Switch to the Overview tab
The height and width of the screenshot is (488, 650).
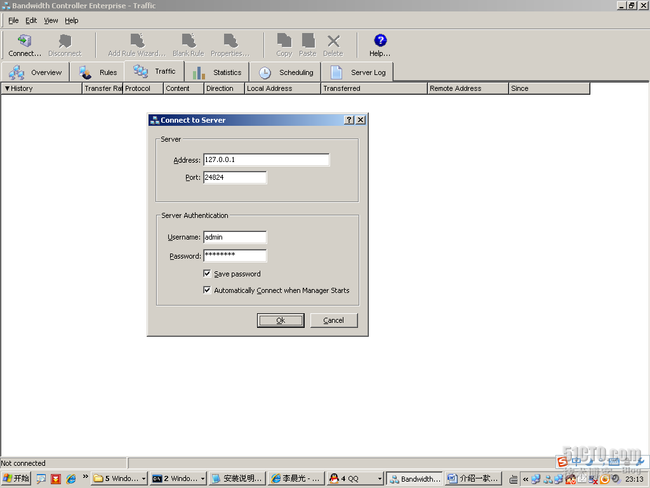coord(35,72)
